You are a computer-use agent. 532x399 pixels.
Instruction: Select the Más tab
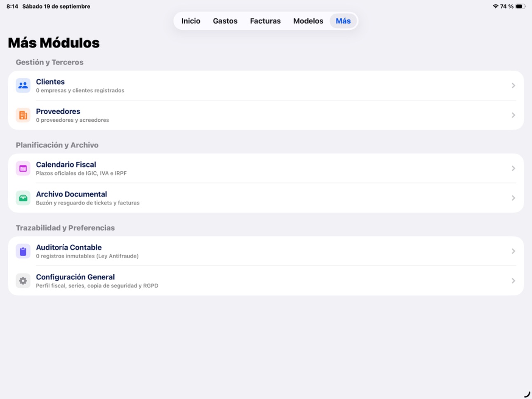pos(343,21)
